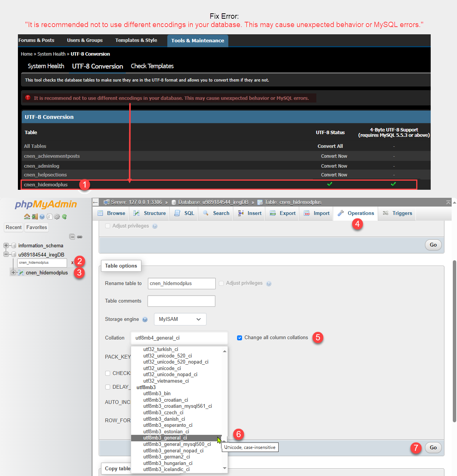Image resolution: width=457 pixels, height=476 pixels.
Task: Click the information_schema database icon
Action: click(x=14, y=245)
